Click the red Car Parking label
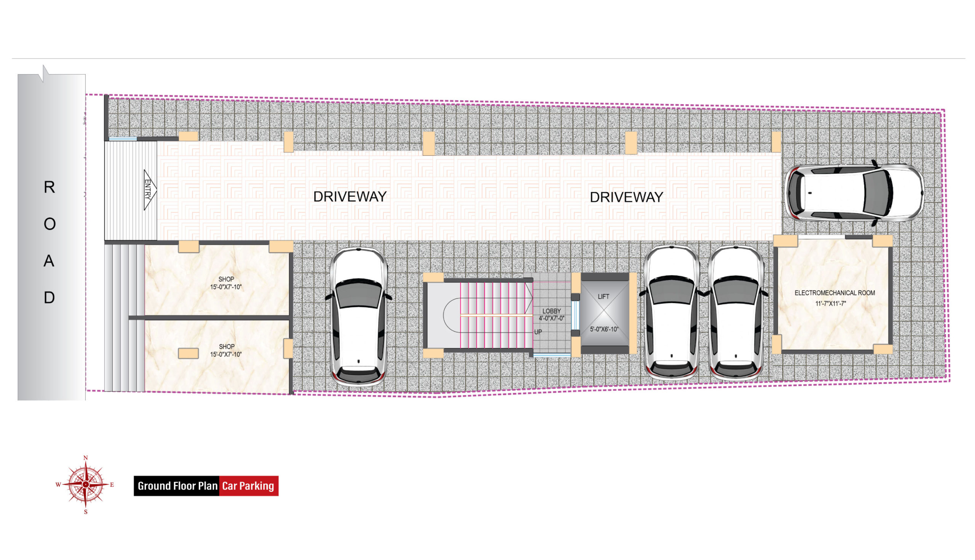Screen dimensions: 975x560 [x=248, y=486]
